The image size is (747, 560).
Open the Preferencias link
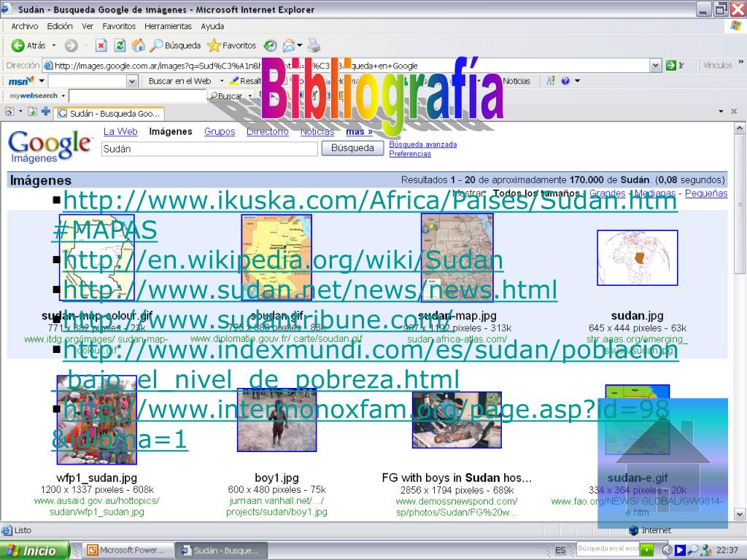[x=410, y=154]
